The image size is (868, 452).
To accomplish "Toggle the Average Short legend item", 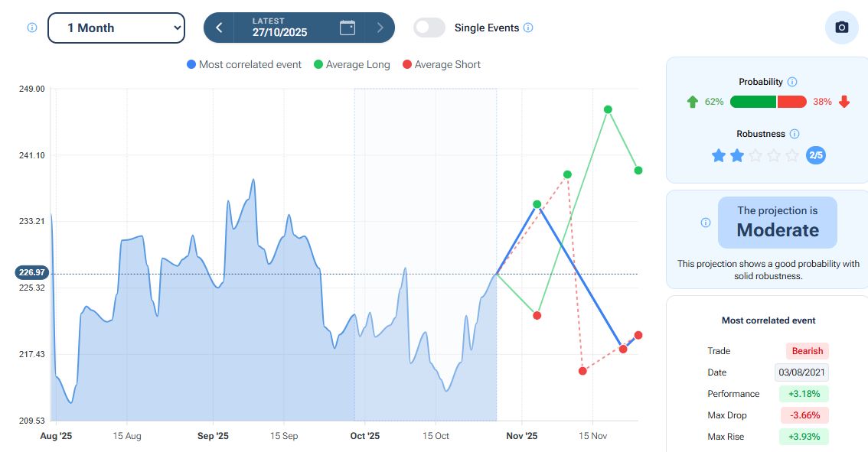I will click(442, 65).
